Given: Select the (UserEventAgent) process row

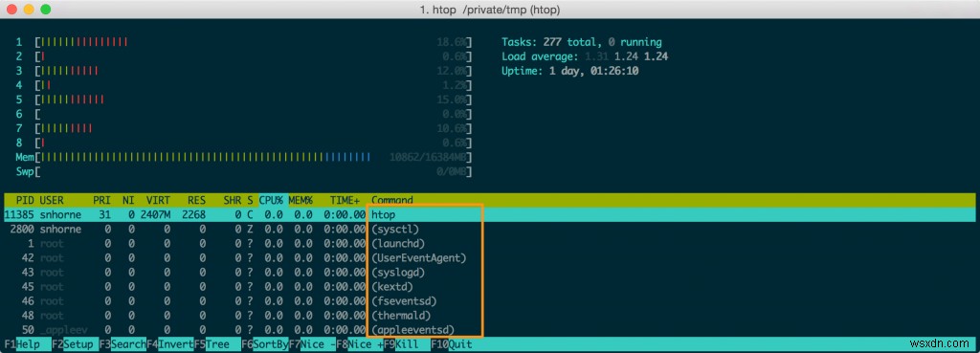Looking at the screenshot, I should coord(490,258).
